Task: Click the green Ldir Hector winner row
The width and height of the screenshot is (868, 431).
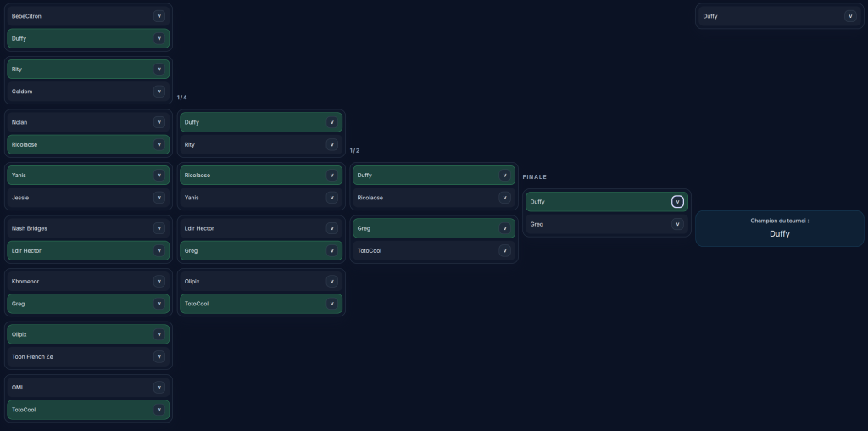Action: [x=88, y=251]
